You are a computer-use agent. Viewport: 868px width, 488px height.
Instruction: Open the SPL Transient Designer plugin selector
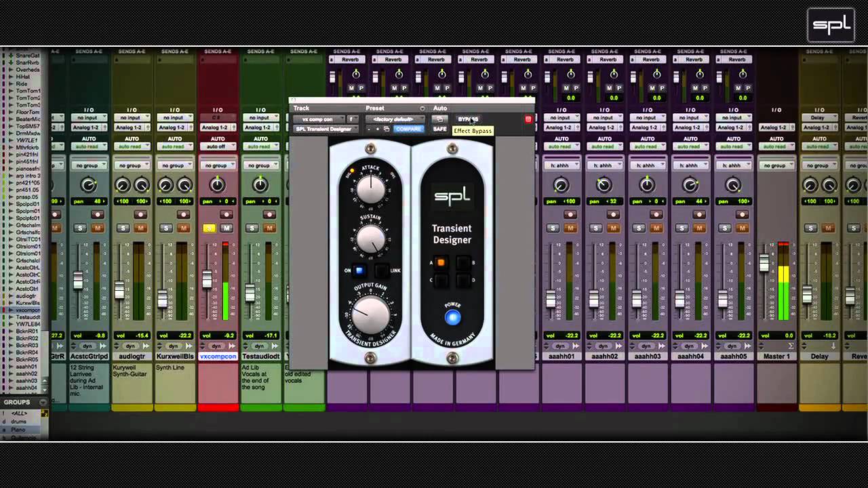(x=325, y=129)
